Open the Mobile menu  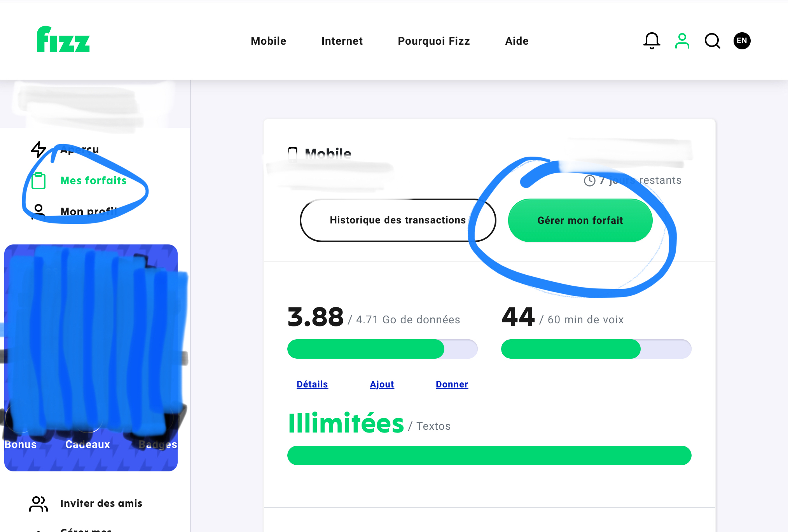tap(268, 41)
